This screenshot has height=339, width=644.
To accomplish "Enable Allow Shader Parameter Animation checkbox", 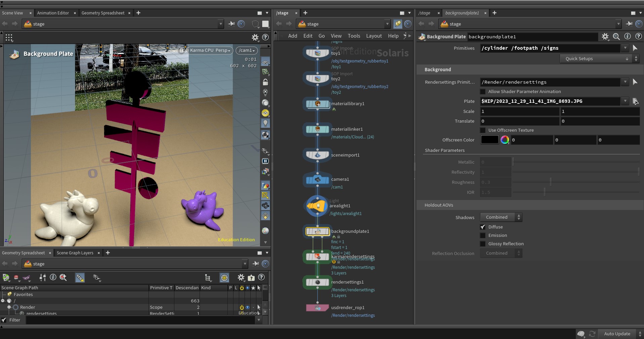I will (x=483, y=92).
